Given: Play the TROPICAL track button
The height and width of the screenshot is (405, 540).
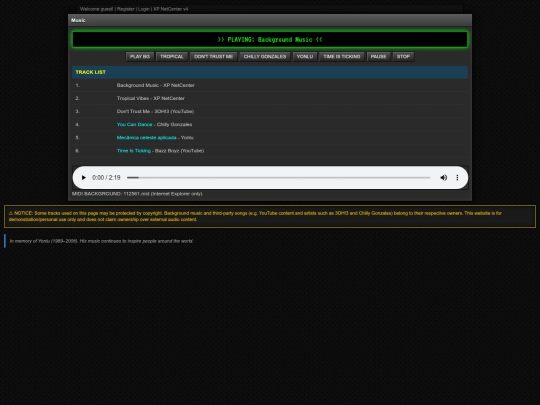Looking at the screenshot, I should pos(172,56).
